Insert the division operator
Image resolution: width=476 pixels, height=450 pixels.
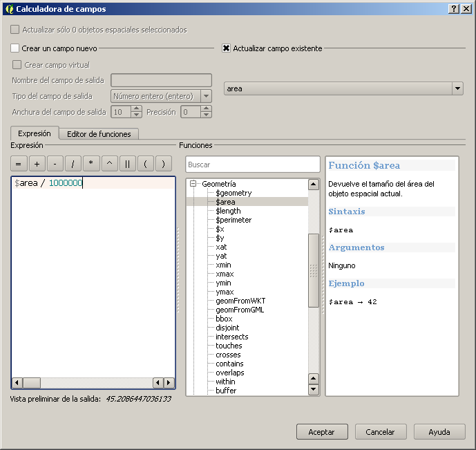pyautogui.click(x=73, y=164)
